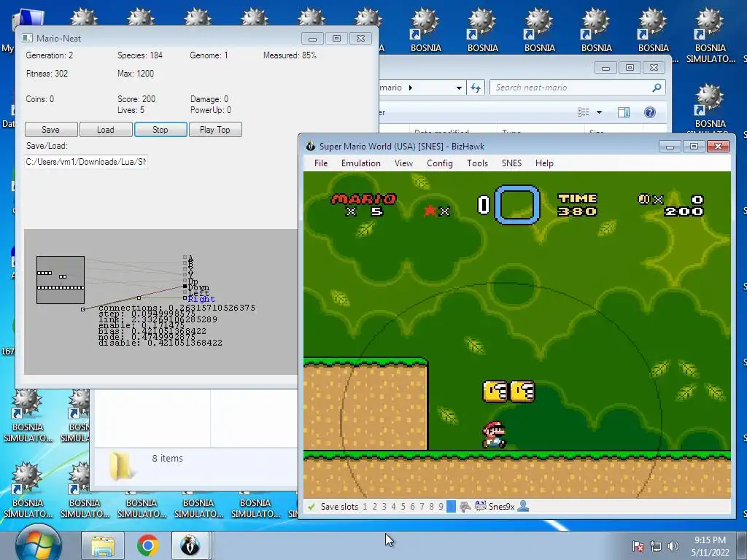Click the Explorer refresh button
747x560 pixels.
pos(476,87)
